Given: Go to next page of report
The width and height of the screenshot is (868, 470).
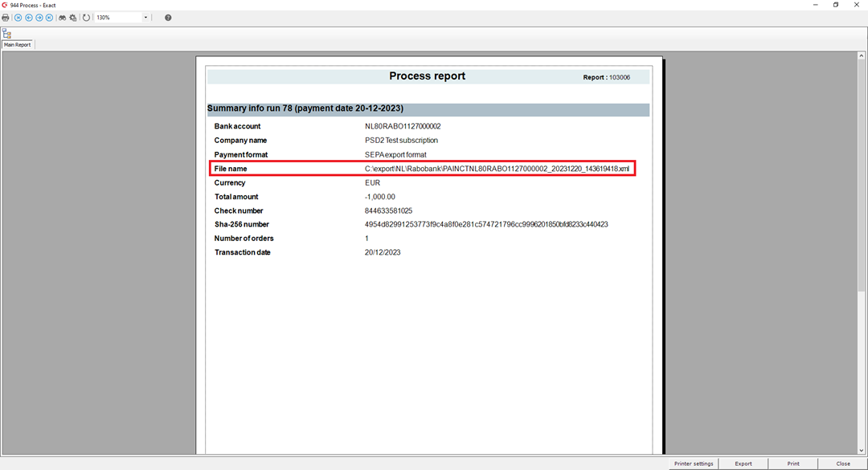Looking at the screenshot, I should (x=39, y=18).
